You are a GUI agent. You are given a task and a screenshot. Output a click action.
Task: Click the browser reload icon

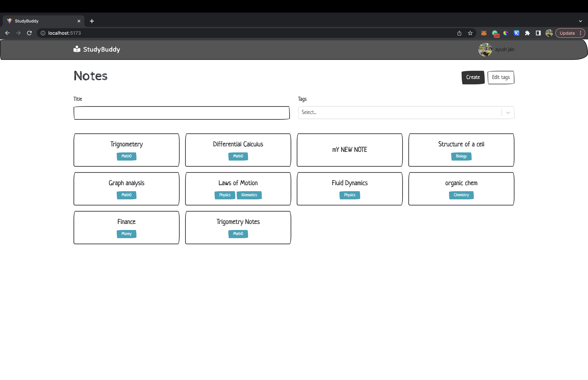point(29,33)
